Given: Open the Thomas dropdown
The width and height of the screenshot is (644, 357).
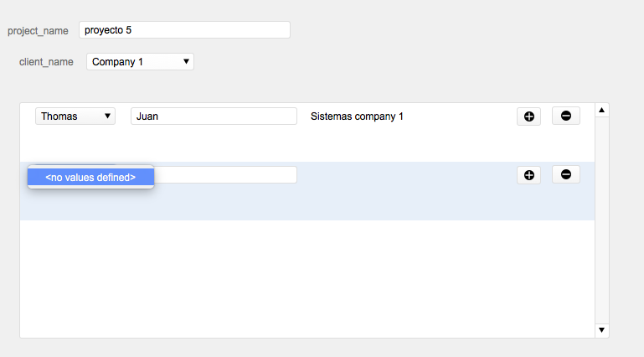Looking at the screenshot, I should 75,116.
